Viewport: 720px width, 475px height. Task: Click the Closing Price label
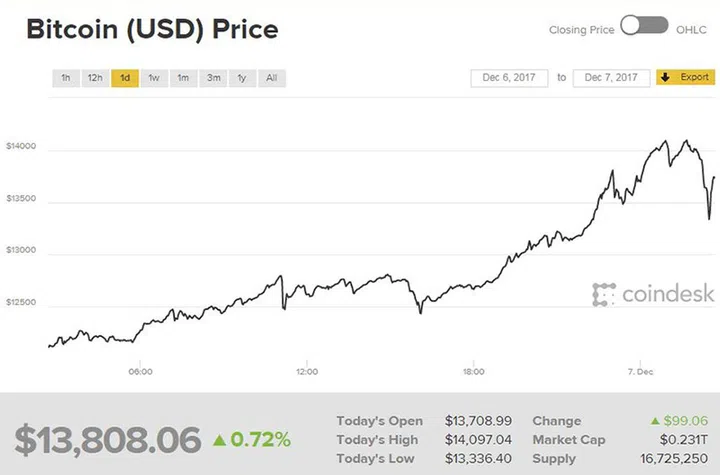(x=581, y=30)
